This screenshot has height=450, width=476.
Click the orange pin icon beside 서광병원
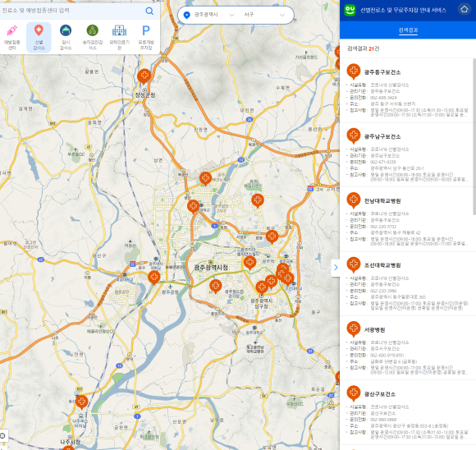click(x=354, y=329)
